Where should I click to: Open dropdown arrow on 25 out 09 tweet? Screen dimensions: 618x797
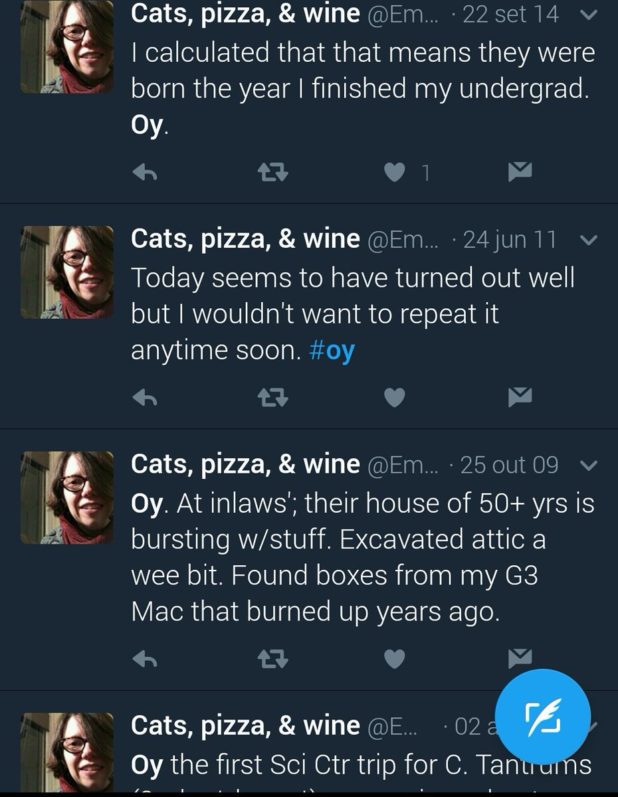[x=589, y=465]
